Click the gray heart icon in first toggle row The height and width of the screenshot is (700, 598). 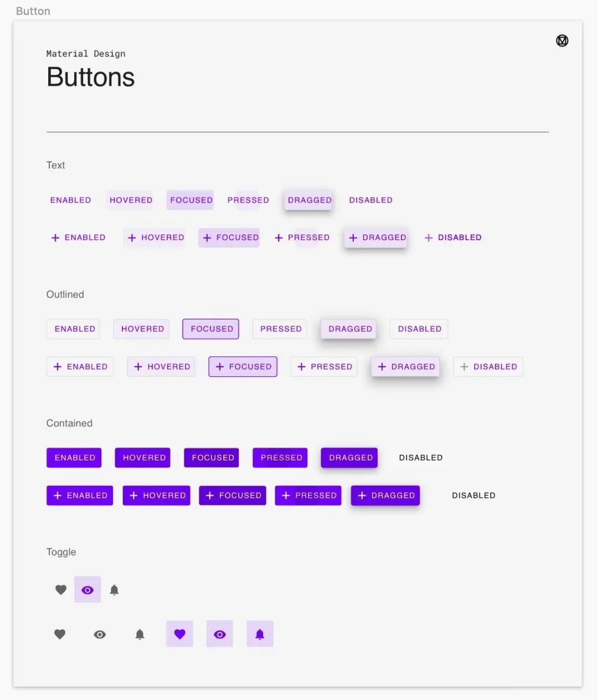pos(61,590)
